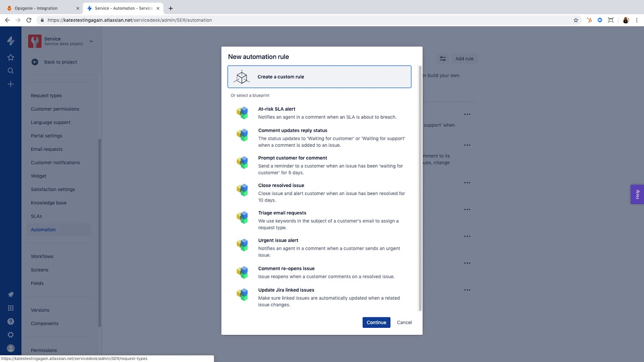Open Components settings
Viewport: 644px width, 362px height.
[x=45, y=324]
